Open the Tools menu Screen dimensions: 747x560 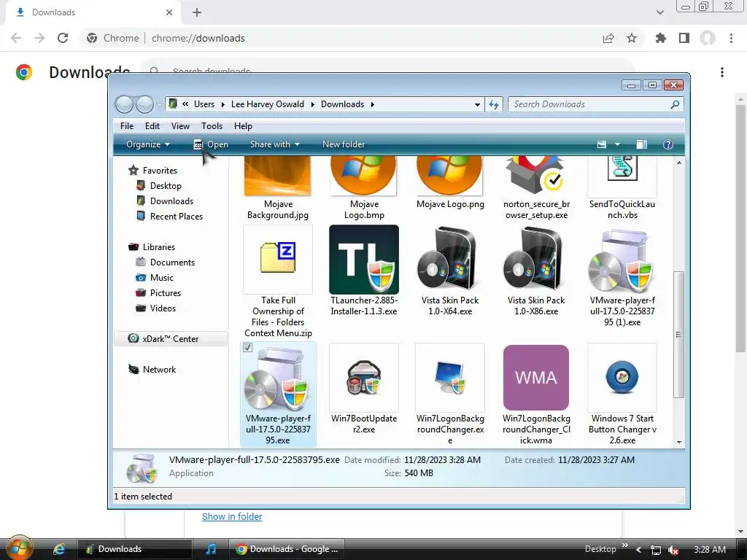coord(212,125)
